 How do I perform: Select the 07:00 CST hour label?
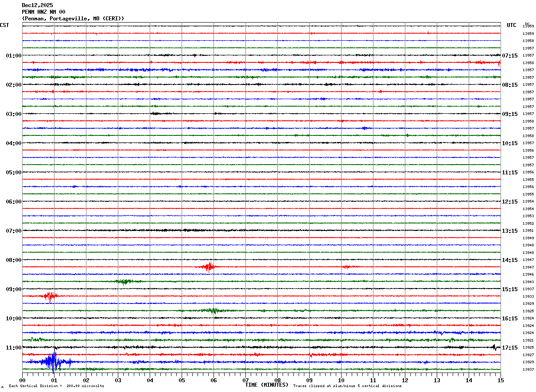(14, 231)
